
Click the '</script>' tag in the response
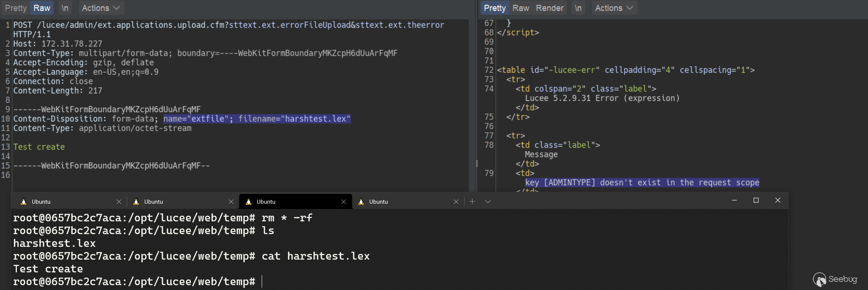518,32
